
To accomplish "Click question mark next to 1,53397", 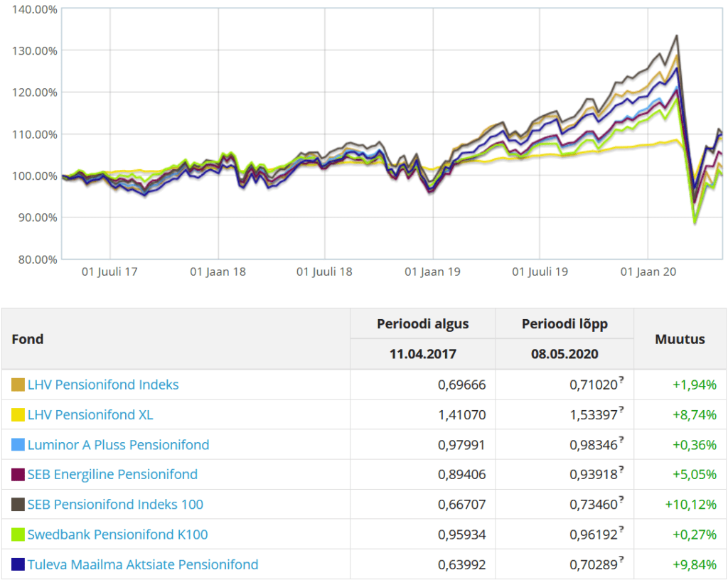I will (621, 409).
